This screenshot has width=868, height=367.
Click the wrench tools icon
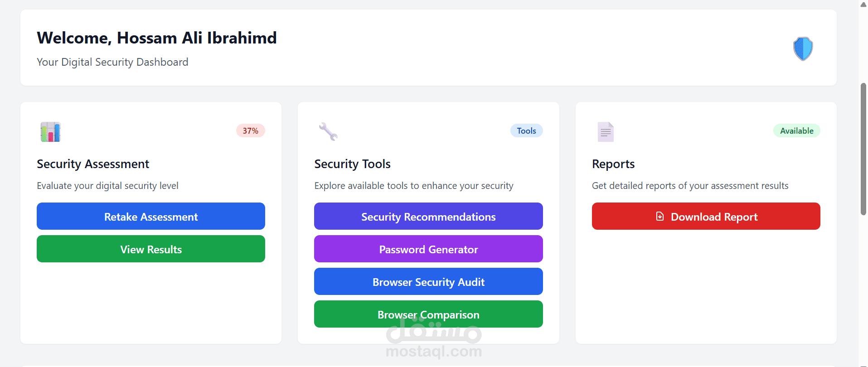tap(328, 132)
